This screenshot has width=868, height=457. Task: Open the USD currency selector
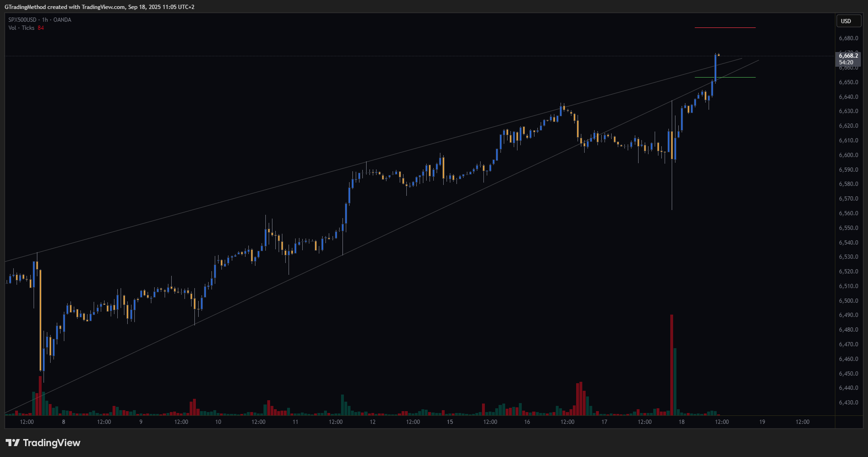[x=849, y=21]
